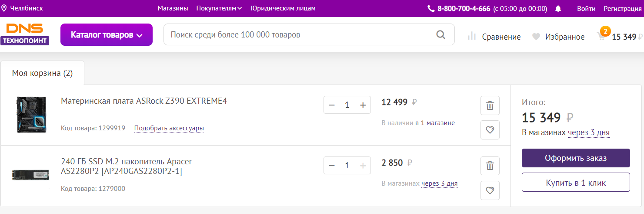Expand the Покупателям menu
The height and width of the screenshot is (214, 644).
(219, 8)
